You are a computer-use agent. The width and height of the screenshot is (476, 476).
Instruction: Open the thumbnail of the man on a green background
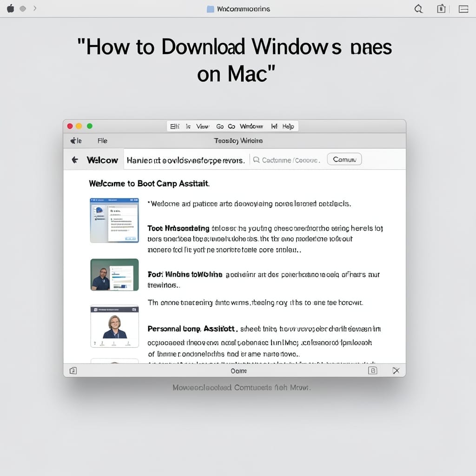114,275
